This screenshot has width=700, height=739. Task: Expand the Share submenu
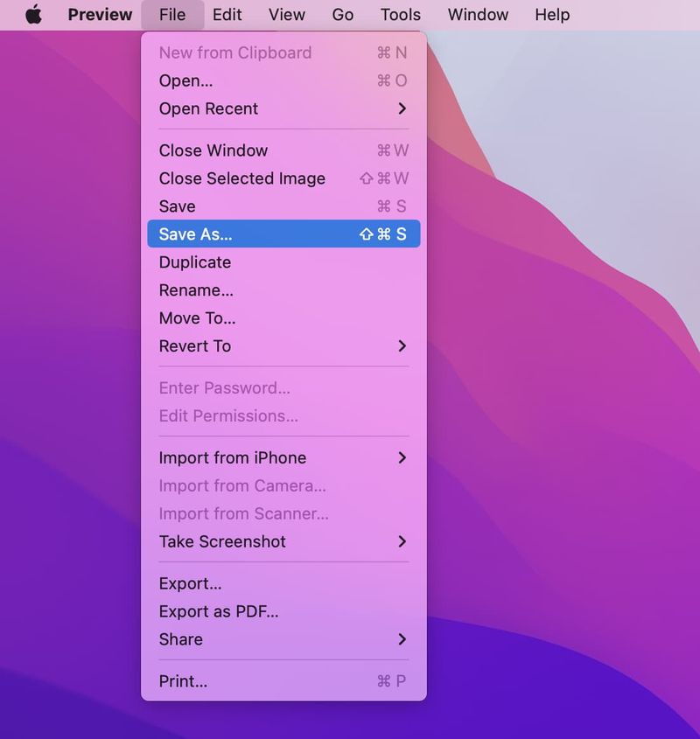click(283, 639)
